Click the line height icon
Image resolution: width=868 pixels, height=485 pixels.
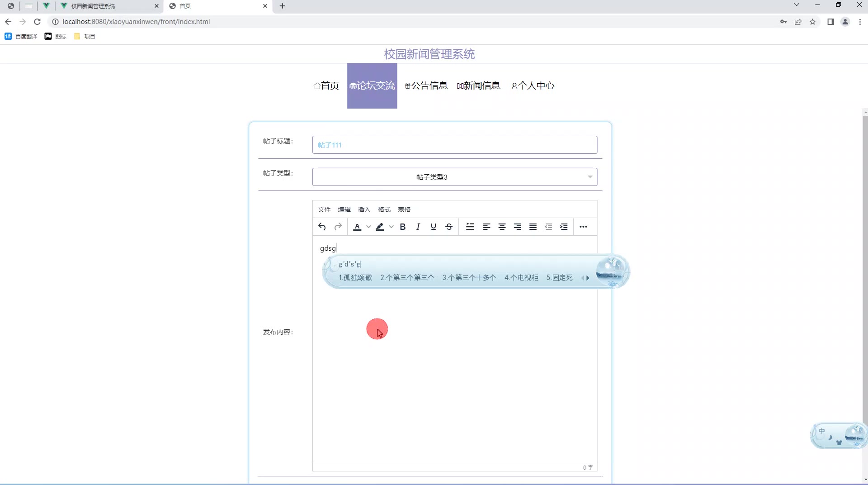(470, 227)
